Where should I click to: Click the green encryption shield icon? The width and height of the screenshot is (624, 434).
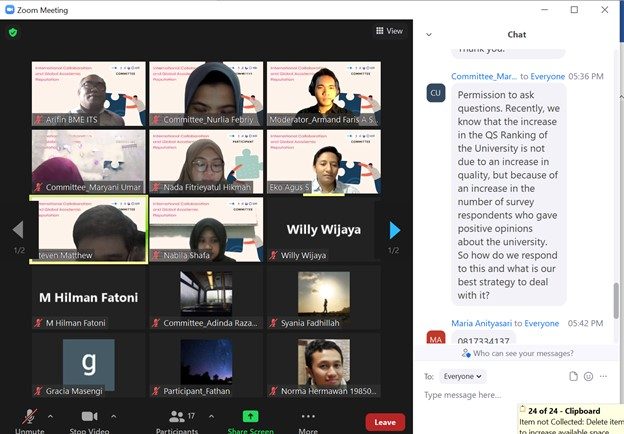[13, 31]
